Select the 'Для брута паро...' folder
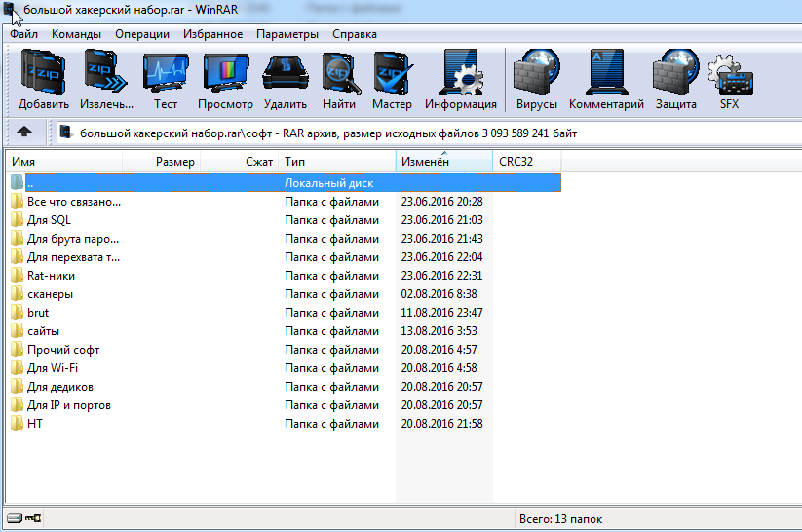This screenshot has height=532, width=802. click(x=73, y=239)
